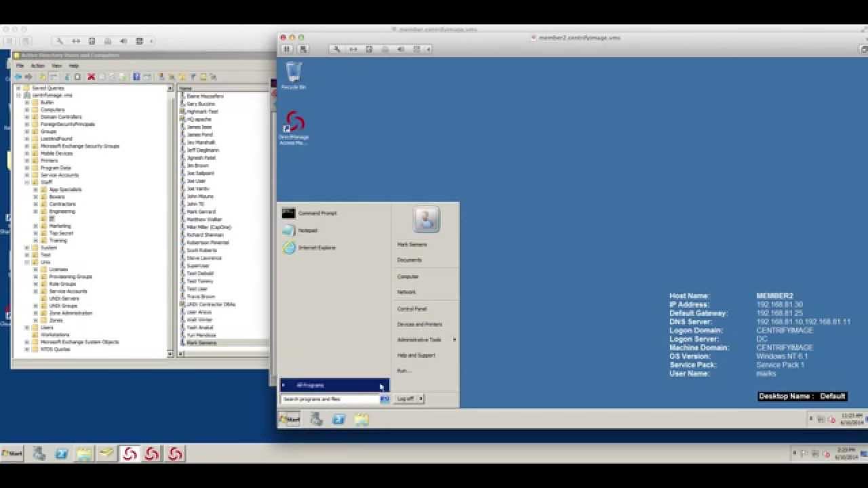Click the Back arrow in the AD toolbar
This screenshot has width=868, height=488.
(18, 77)
